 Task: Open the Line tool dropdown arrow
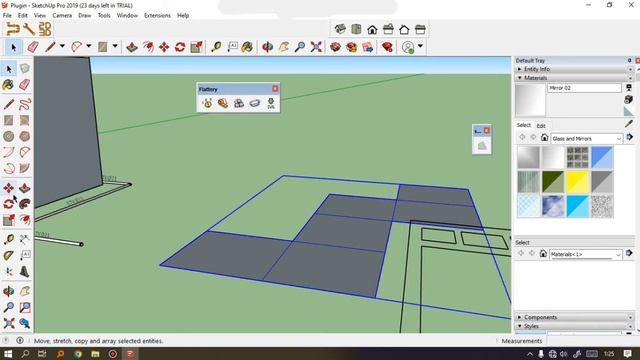click(62, 47)
